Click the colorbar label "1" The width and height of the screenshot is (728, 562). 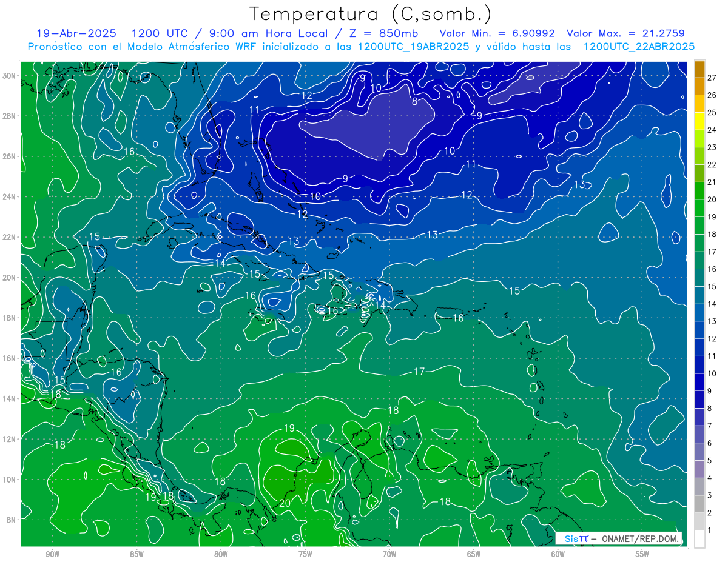pyautogui.click(x=710, y=530)
